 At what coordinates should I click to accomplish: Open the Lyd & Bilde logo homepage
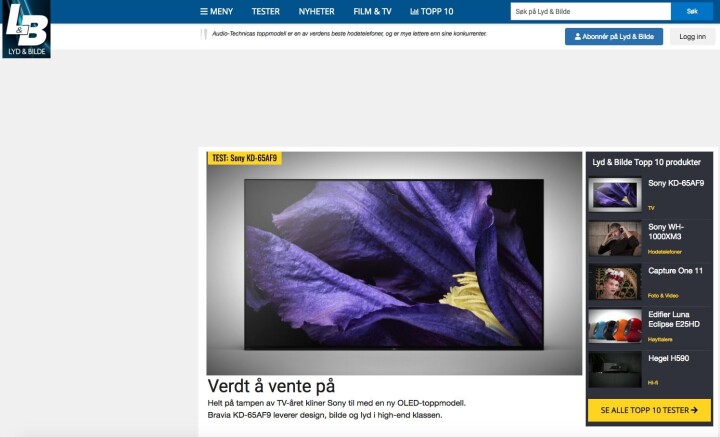27,28
